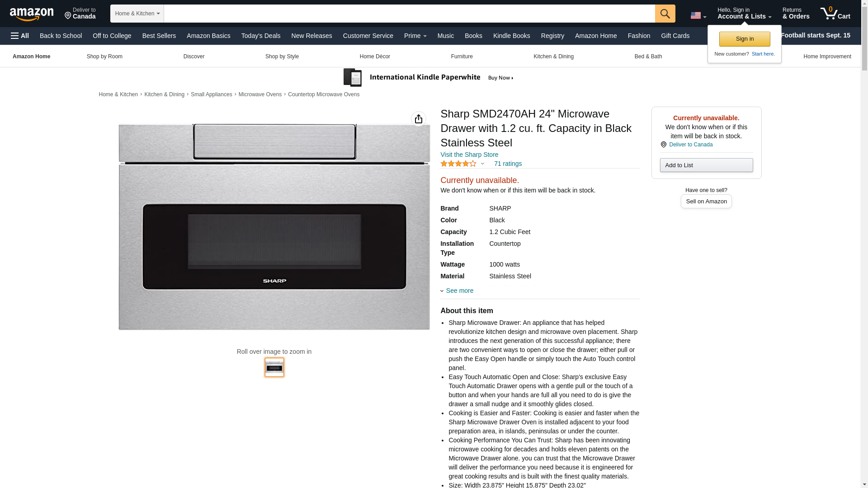Screen dimensions: 868x488
Task: Select the microwave thumbnail image
Action: pos(274,367)
